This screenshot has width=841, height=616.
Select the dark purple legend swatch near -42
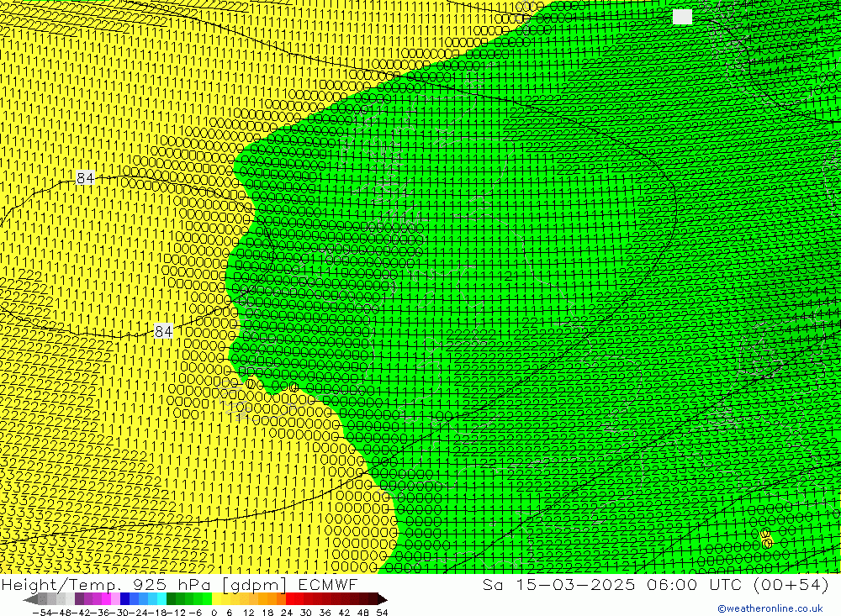79,599
